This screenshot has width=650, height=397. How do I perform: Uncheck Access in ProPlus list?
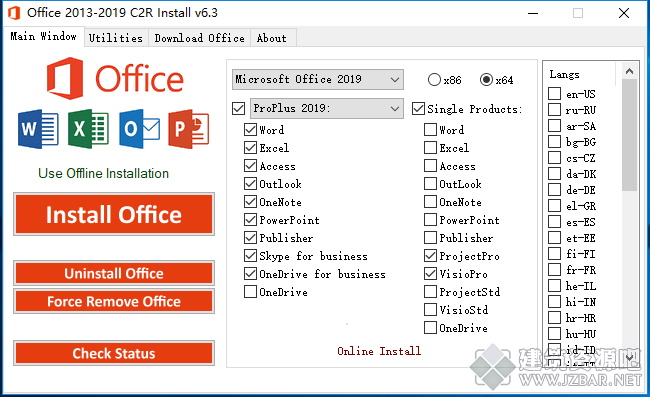[250, 166]
